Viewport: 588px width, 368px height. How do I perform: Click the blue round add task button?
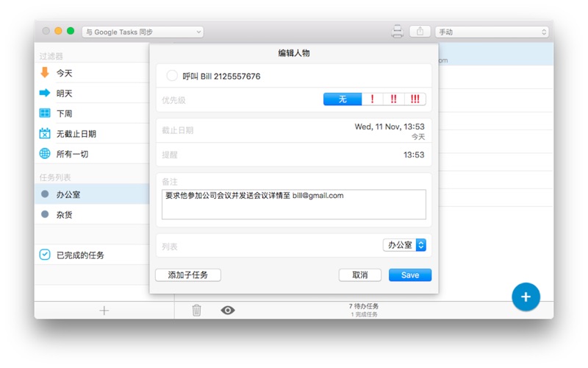(x=526, y=297)
